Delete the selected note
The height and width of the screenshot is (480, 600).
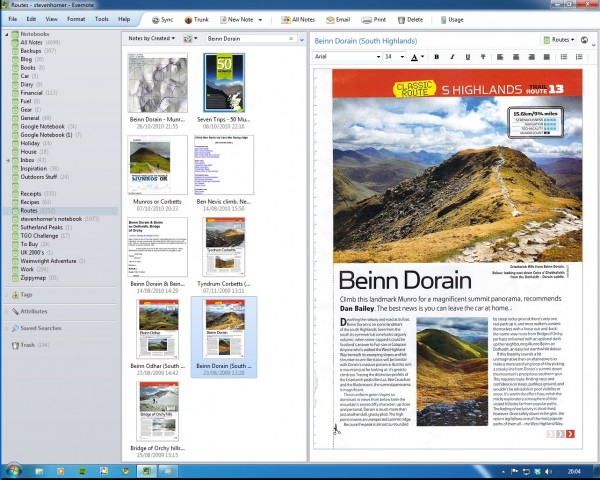pyautogui.click(x=410, y=20)
